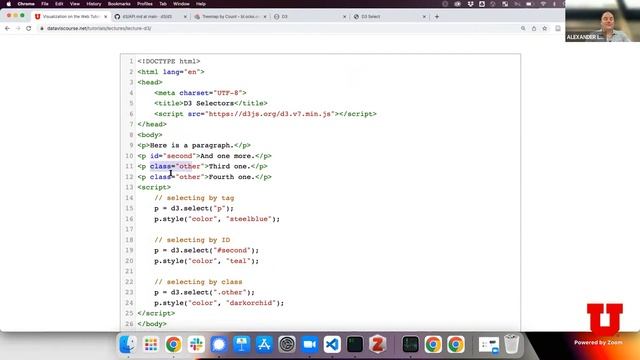The height and width of the screenshot is (360, 640).
Task: Open the Tab menu
Action: tap(163, 4)
